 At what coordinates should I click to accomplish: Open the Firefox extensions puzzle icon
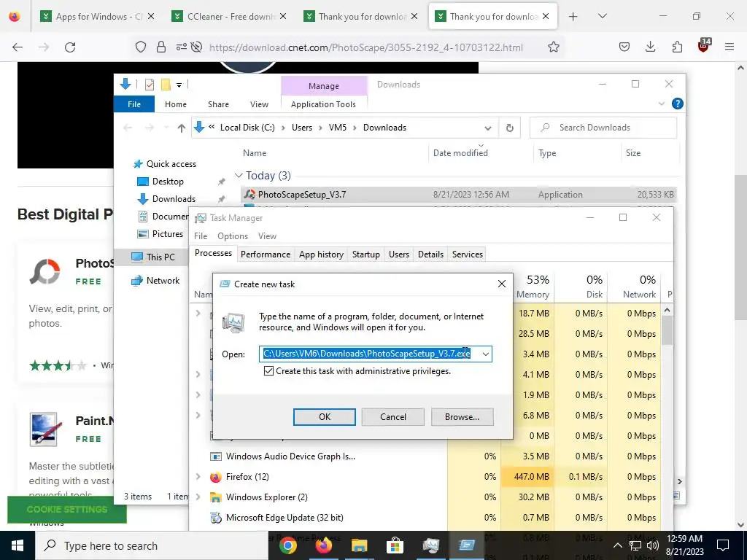click(x=677, y=47)
